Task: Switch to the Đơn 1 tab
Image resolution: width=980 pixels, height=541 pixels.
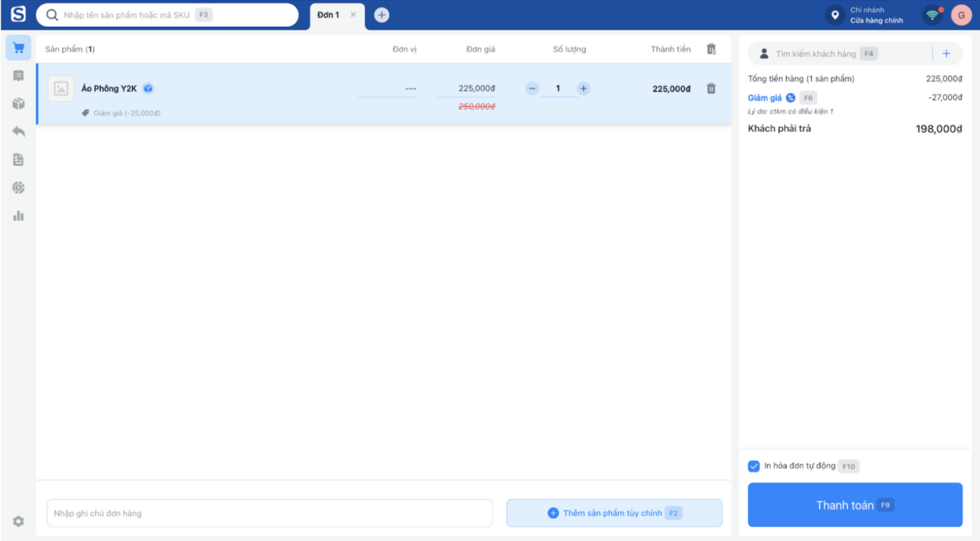Action: point(329,14)
